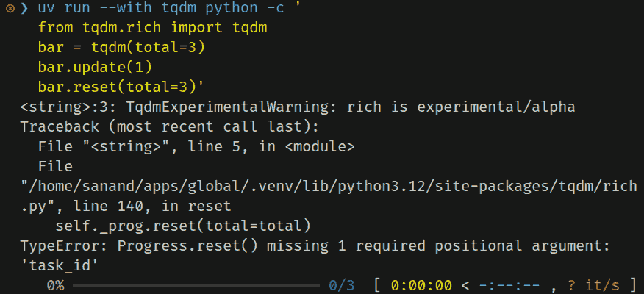This screenshot has height=294, width=644.
Task: Click the 'bar = tqdm(total=3)' code line
Action: coord(121,50)
